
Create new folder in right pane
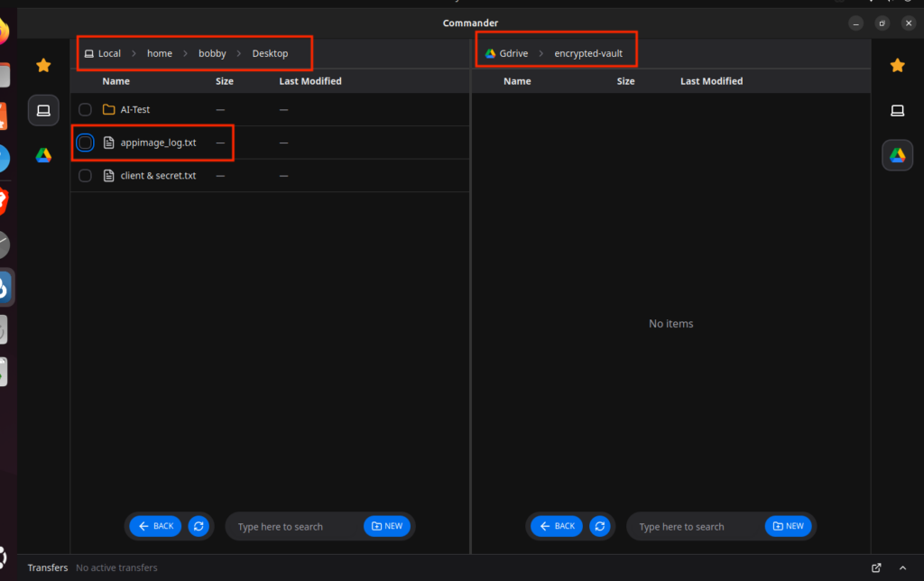[x=789, y=526]
